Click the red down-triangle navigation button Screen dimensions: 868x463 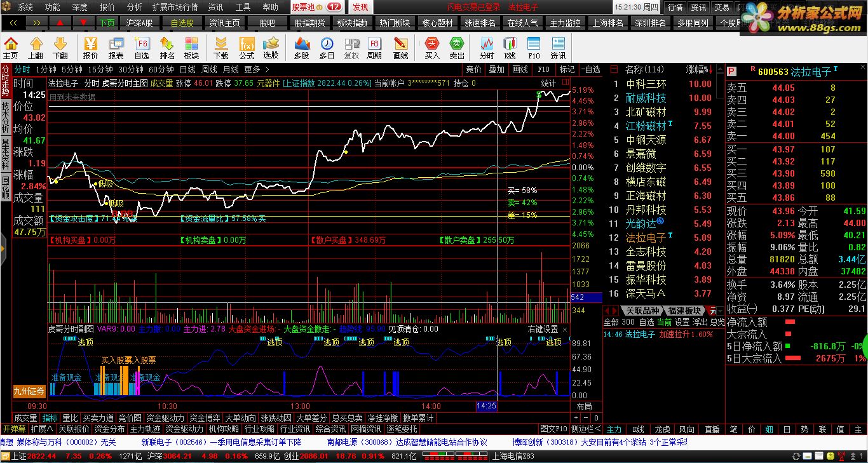pos(83,22)
